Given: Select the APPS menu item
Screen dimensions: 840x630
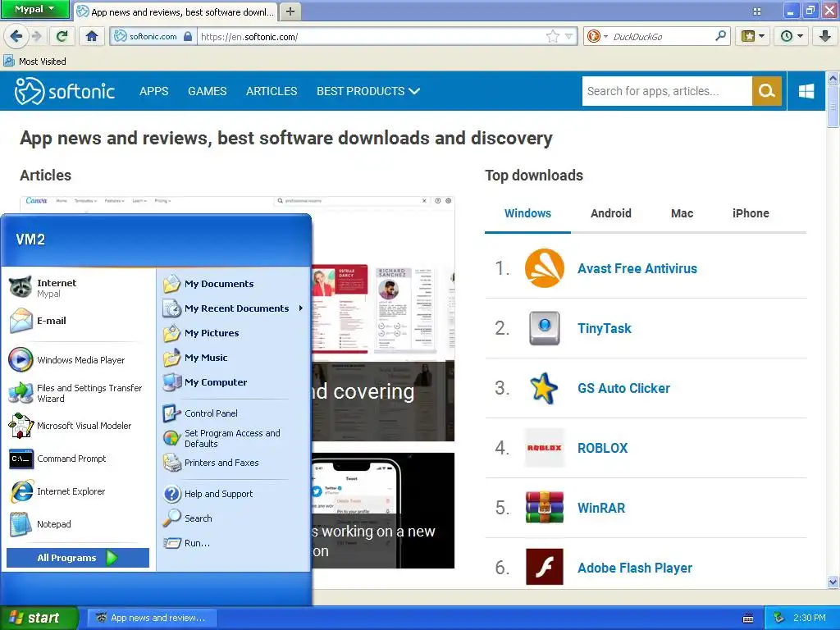Looking at the screenshot, I should pos(153,91).
